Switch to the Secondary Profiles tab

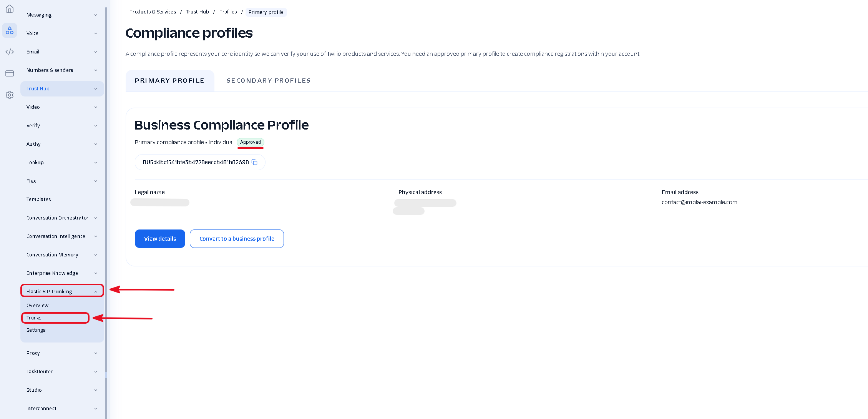(269, 81)
